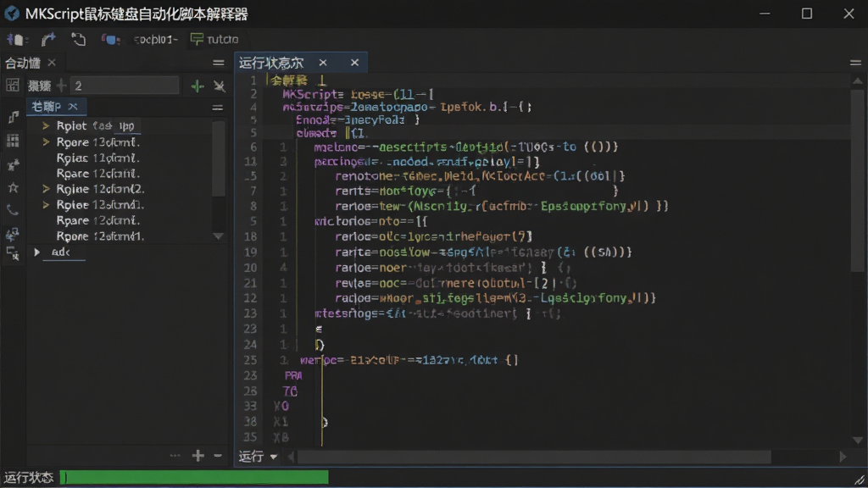Click the input field containing '2'
Viewport: 868px width, 488px height.
pyautogui.click(x=125, y=86)
